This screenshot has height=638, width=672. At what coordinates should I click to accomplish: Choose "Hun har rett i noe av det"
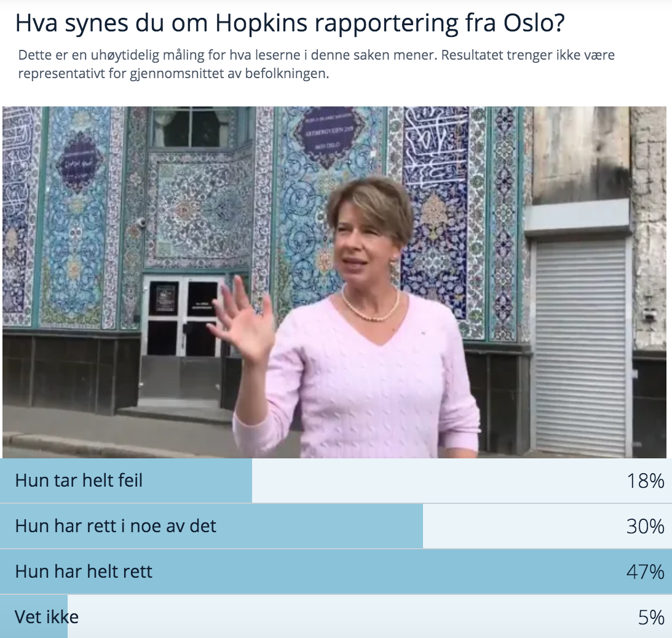[116, 526]
